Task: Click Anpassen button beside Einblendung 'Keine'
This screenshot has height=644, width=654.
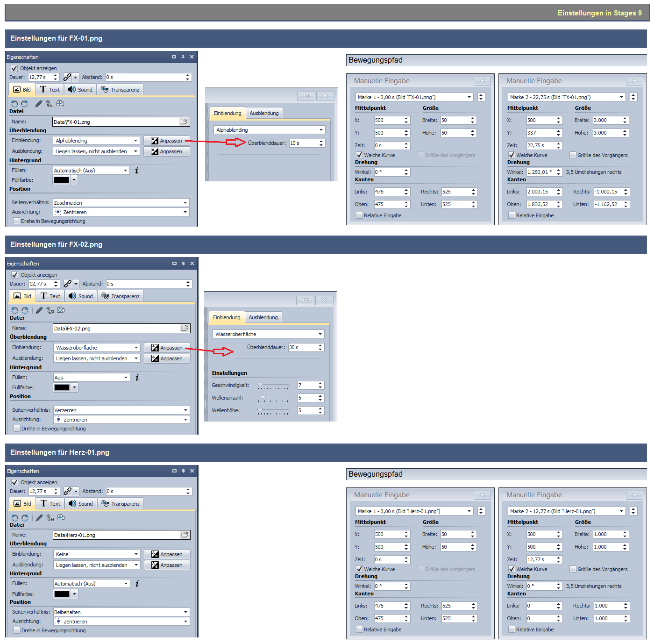Action: click(167, 554)
